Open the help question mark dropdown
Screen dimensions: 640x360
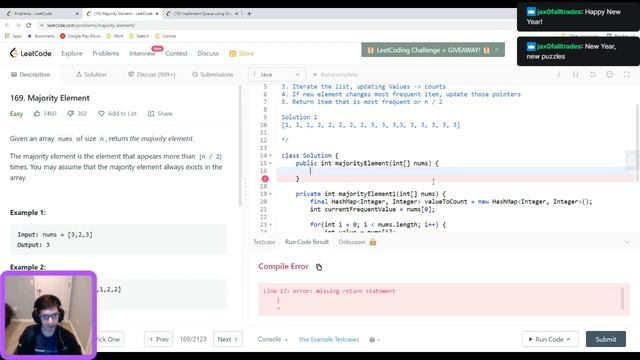pos(374,340)
